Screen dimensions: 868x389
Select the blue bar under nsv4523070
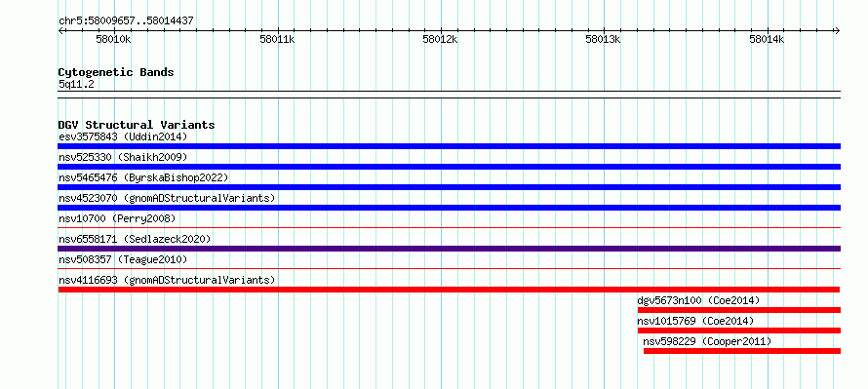coord(449,208)
